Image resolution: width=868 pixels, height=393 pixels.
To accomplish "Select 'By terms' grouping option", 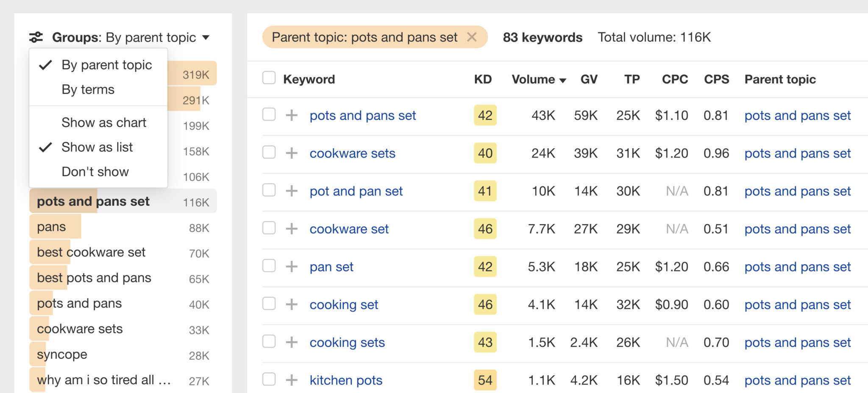I will (x=87, y=89).
